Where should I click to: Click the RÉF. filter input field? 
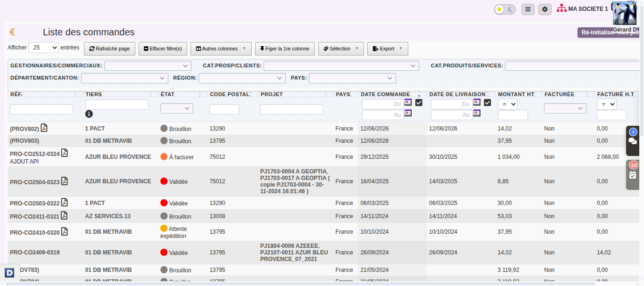41,109
